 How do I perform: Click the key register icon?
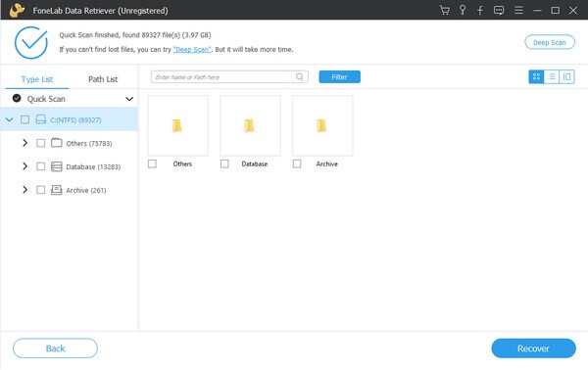(x=463, y=10)
